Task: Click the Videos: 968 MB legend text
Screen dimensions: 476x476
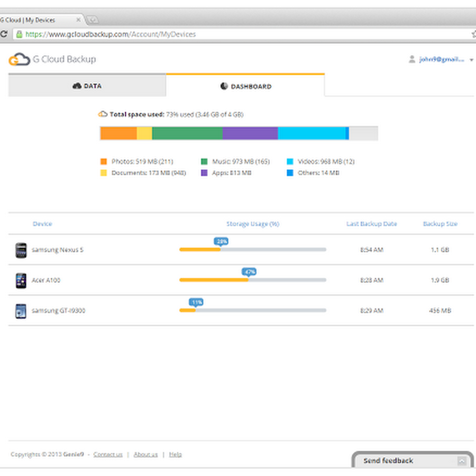Action: coord(326,161)
